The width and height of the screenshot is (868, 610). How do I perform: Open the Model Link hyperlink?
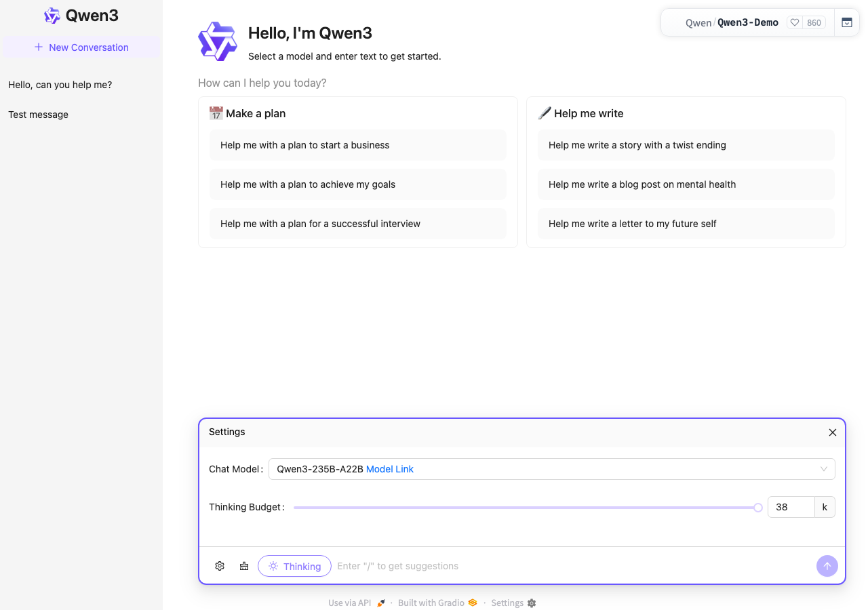(390, 469)
